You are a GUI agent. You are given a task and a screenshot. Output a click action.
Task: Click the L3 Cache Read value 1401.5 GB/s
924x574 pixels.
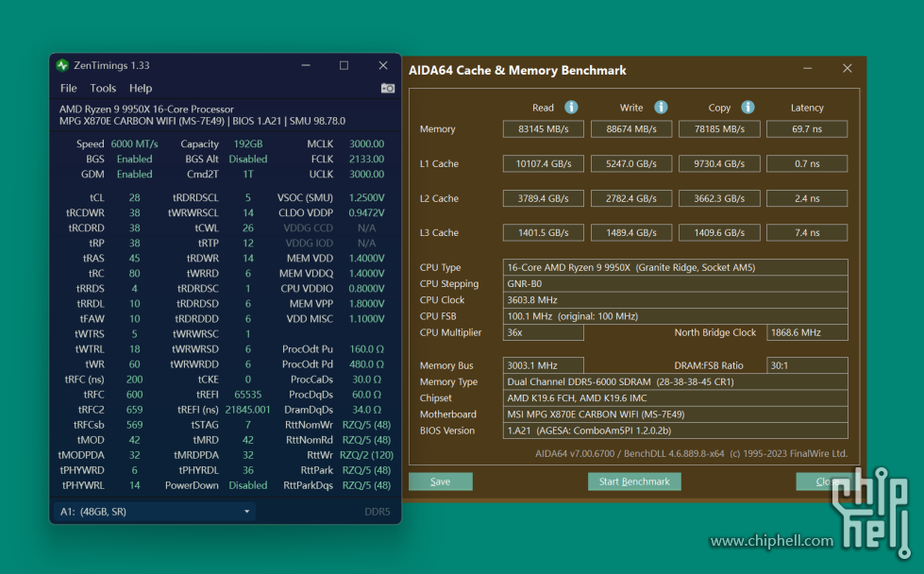coord(544,233)
